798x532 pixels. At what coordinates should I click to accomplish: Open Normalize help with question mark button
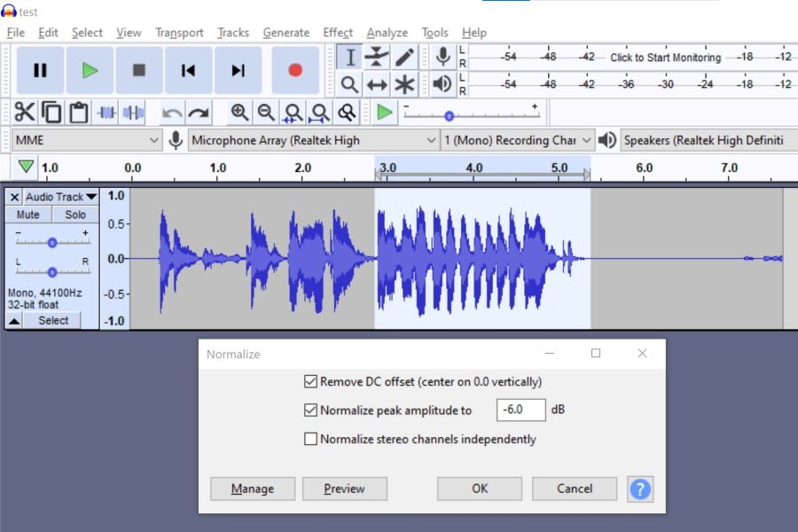pyautogui.click(x=640, y=489)
